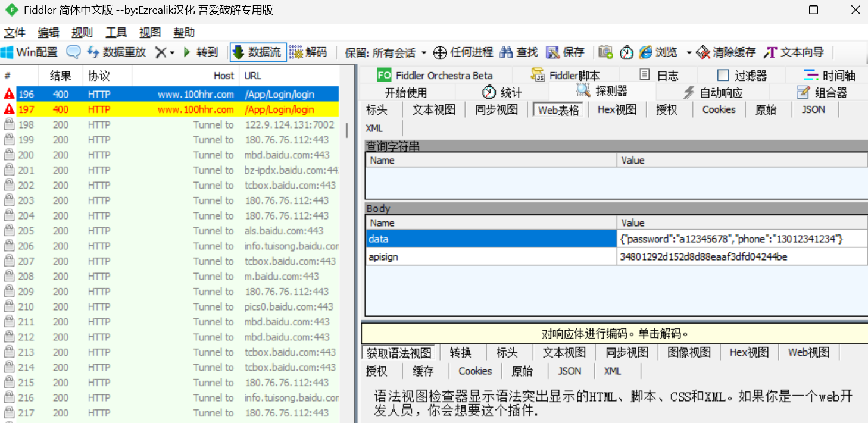
Task: Sort sessions by URL column header
Action: [289, 76]
